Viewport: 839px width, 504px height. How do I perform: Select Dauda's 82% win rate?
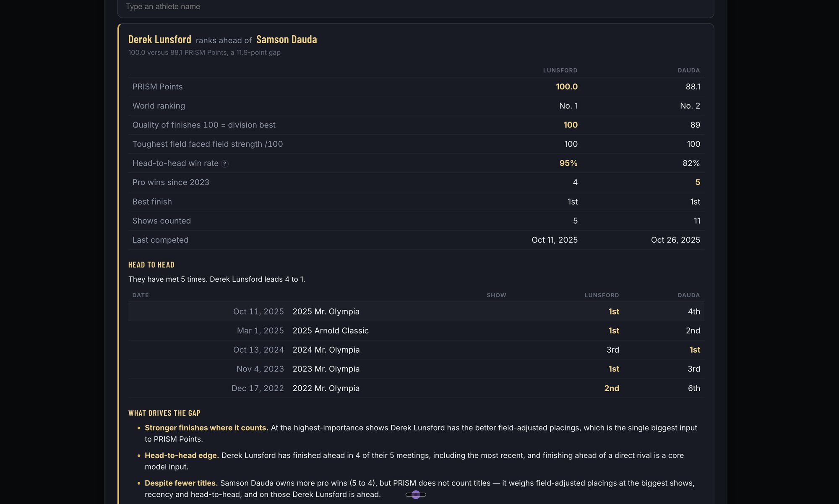691,164
